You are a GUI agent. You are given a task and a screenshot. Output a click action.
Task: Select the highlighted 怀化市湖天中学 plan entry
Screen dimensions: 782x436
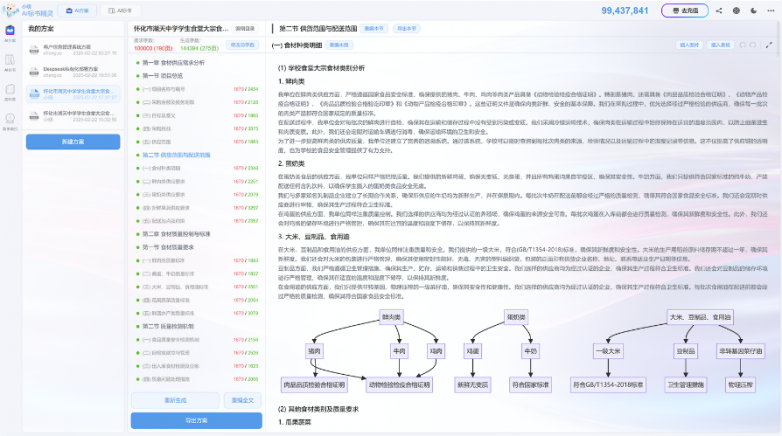75,93
